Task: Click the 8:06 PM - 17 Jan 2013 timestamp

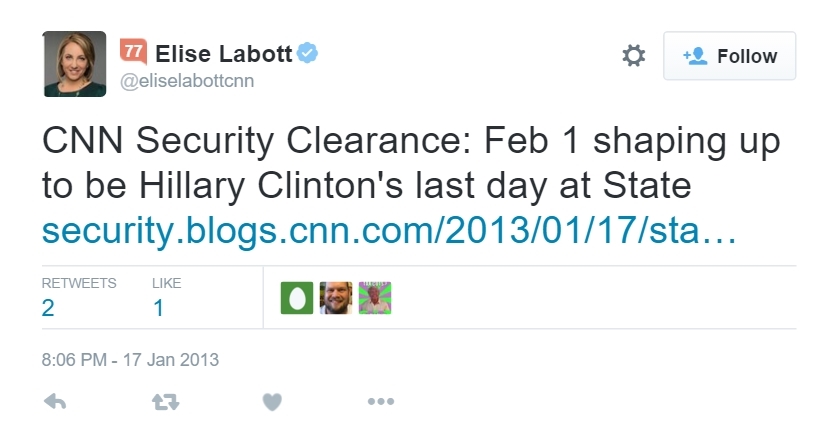Action: [130, 358]
